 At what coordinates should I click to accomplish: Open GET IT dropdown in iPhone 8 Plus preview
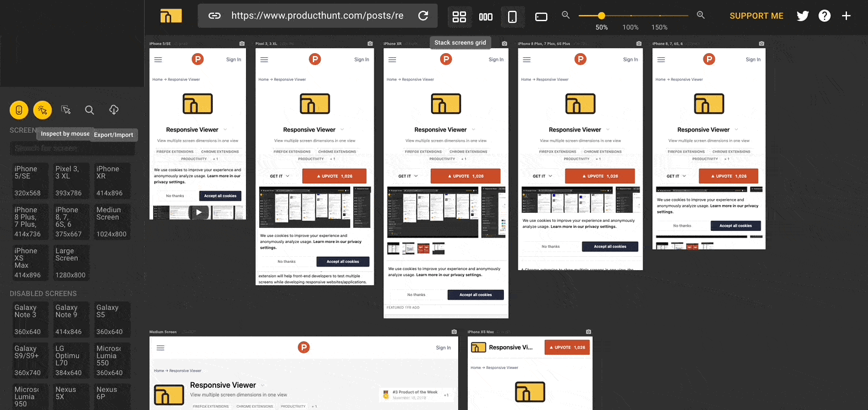542,176
